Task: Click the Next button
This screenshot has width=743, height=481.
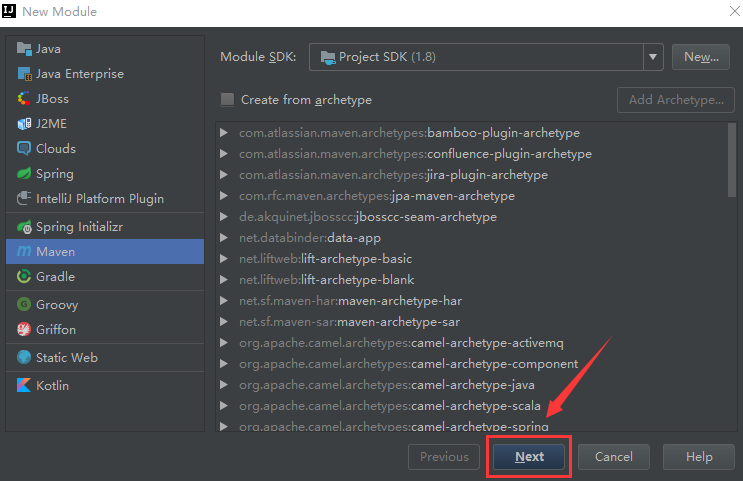Action: coord(530,457)
